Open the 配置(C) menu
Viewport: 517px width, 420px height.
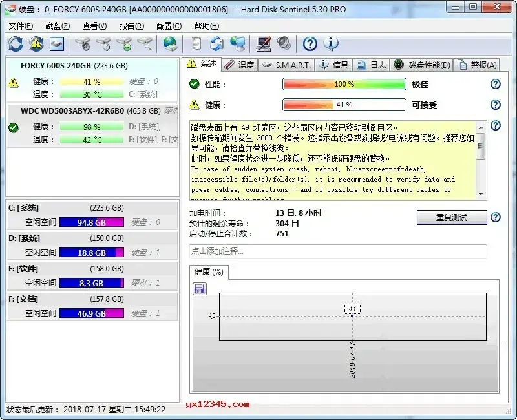(x=169, y=26)
